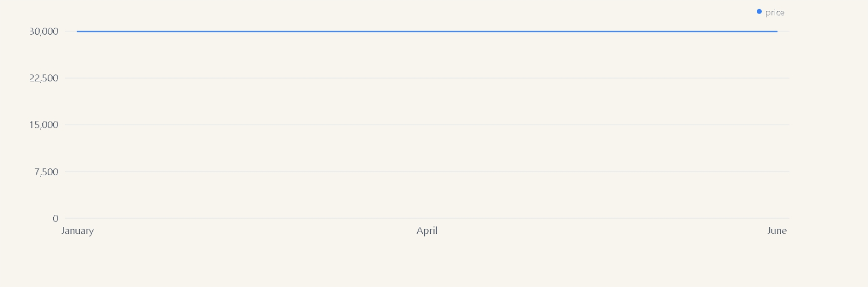Screen dimensions: 868x287
Task: Click the blue price line above April
Action: [427, 31]
